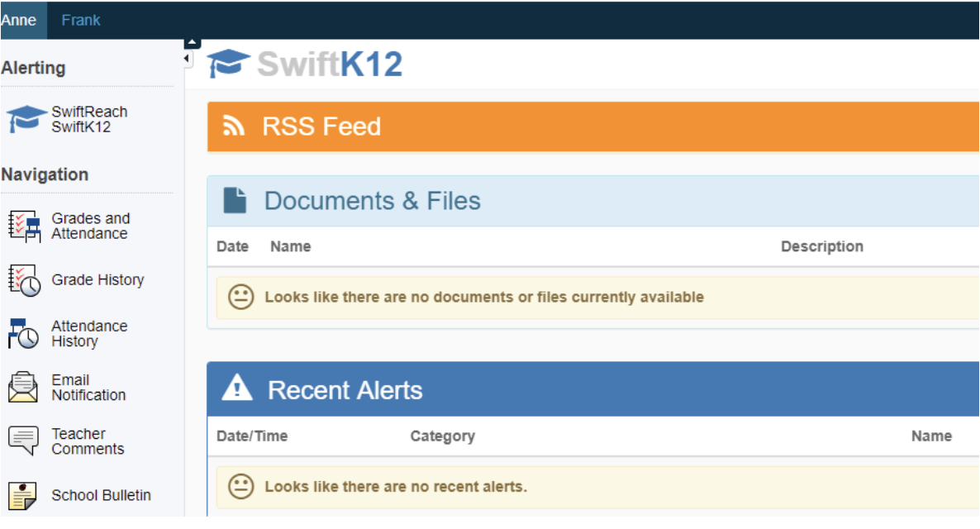Sort documents by Date column
The width and height of the screenshot is (980, 529).
coord(232,246)
